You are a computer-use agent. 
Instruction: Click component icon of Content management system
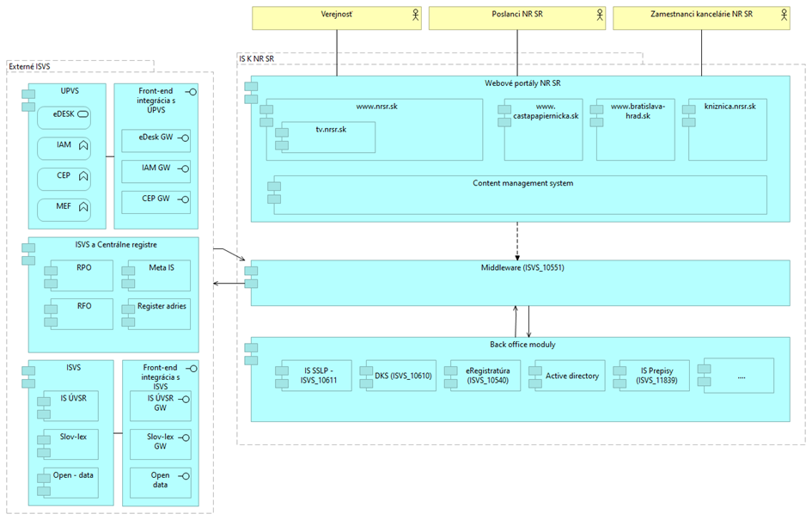(x=274, y=193)
